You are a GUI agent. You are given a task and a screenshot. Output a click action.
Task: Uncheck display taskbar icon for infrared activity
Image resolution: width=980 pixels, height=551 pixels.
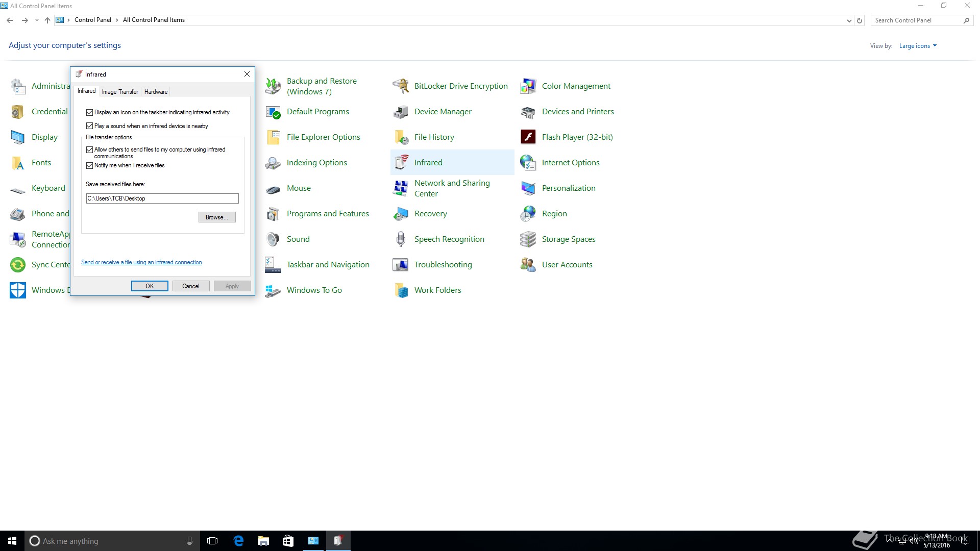tap(90, 112)
